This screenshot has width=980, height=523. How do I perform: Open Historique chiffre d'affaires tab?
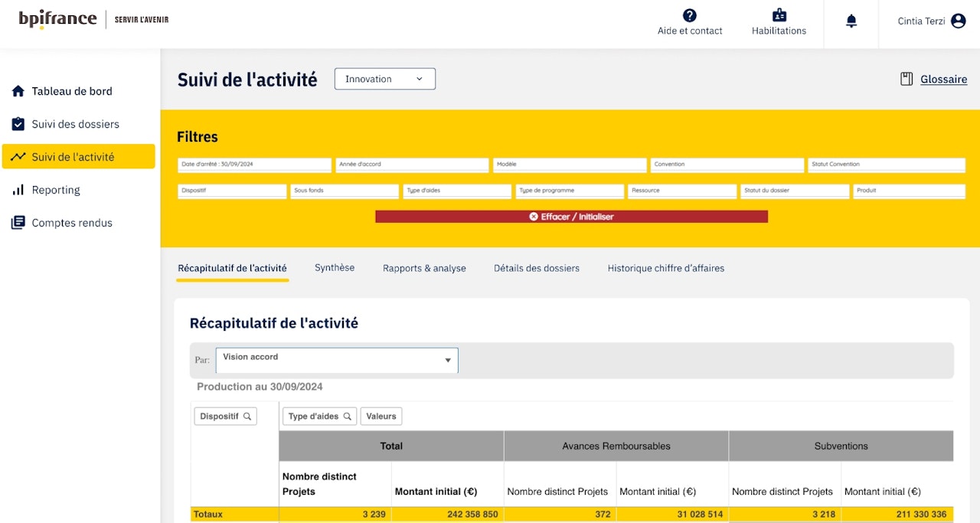665,268
